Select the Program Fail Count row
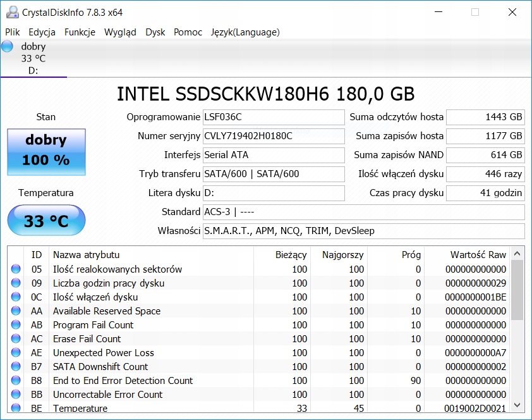532x420 pixels. tap(258, 324)
